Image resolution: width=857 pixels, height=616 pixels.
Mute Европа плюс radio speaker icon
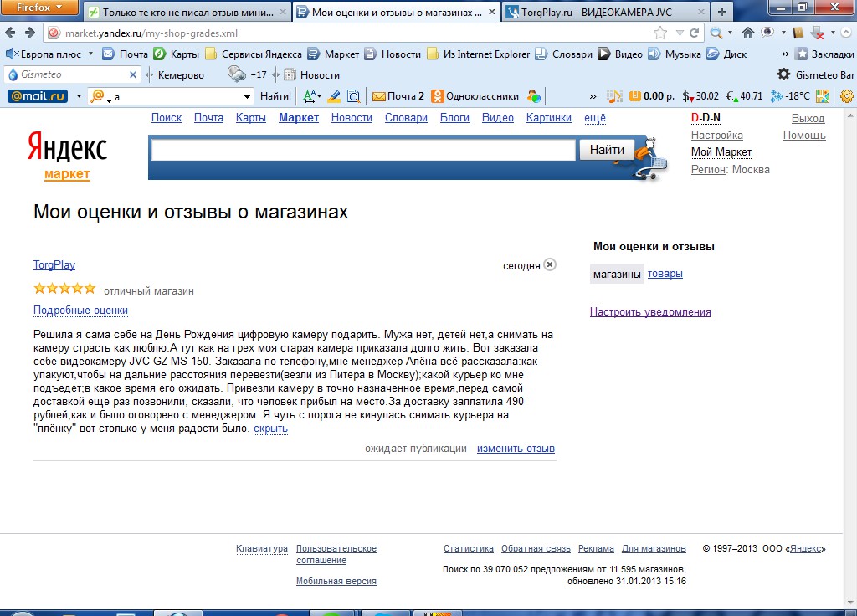12,54
